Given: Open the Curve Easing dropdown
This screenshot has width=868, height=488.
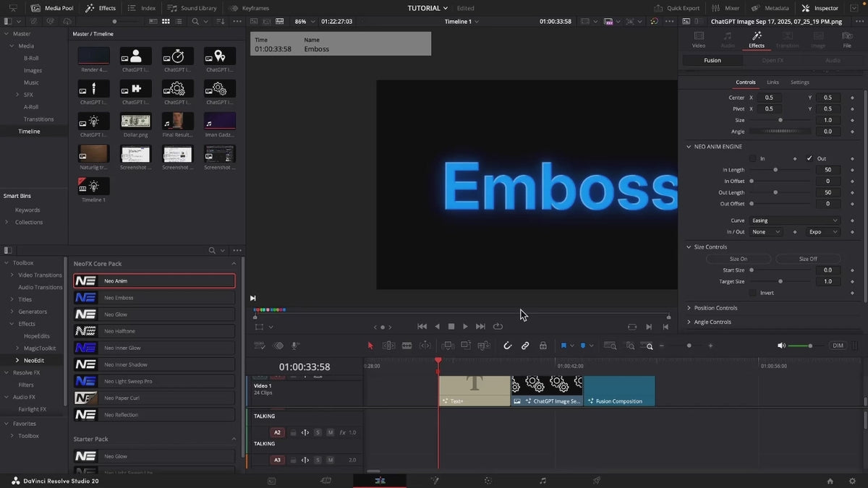Looking at the screenshot, I should point(794,221).
